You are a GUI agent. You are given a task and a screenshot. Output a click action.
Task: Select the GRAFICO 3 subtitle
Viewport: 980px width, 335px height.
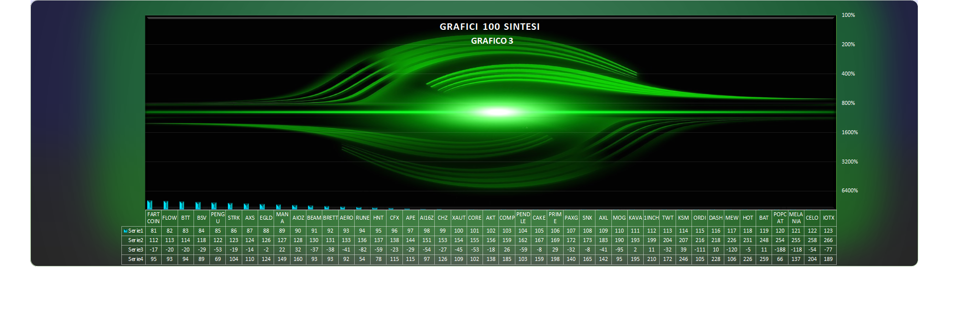[x=492, y=41]
